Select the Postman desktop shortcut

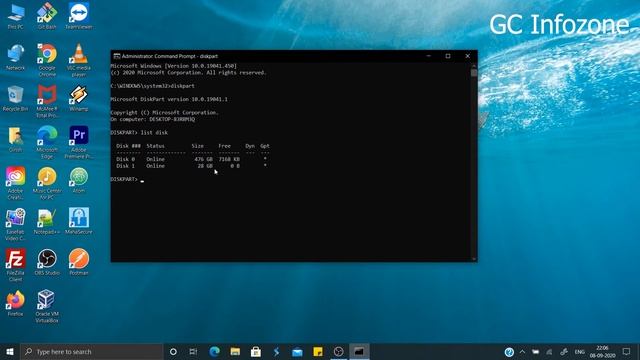(x=79, y=262)
